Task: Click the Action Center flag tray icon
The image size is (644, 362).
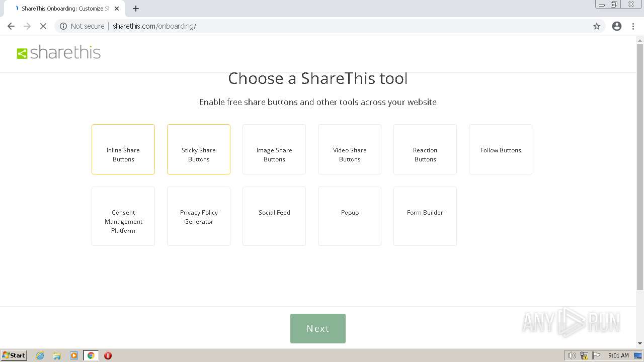Action: (596, 355)
